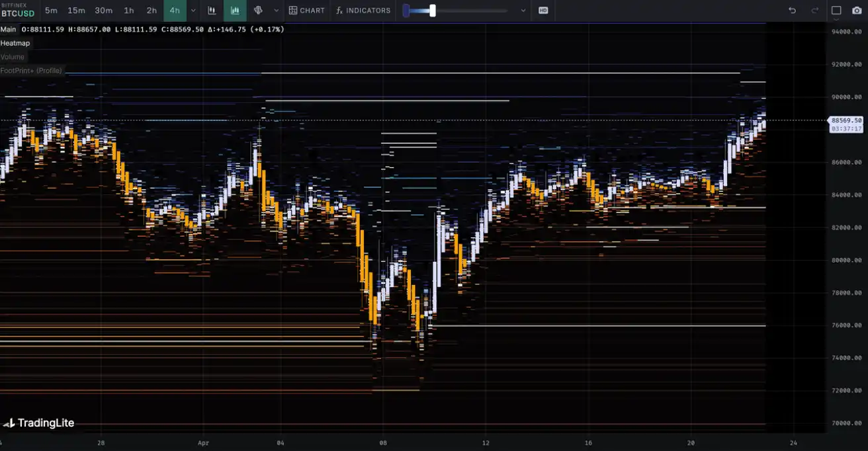This screenshot has height=451, width=868.
Task: Select the candlestick chart type icon
Action: pos(212,11)
